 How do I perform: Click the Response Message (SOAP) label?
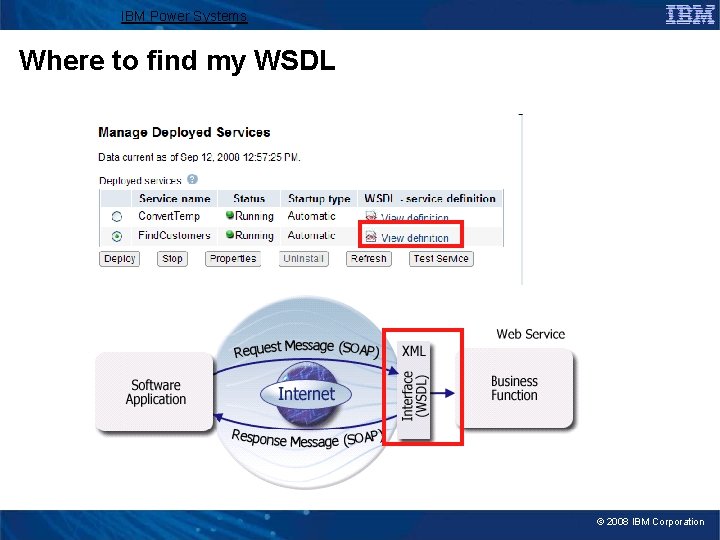307,439
